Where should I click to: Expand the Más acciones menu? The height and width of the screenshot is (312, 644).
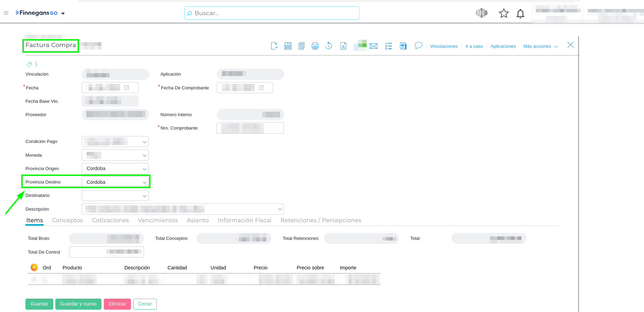(x=540, y=46)
